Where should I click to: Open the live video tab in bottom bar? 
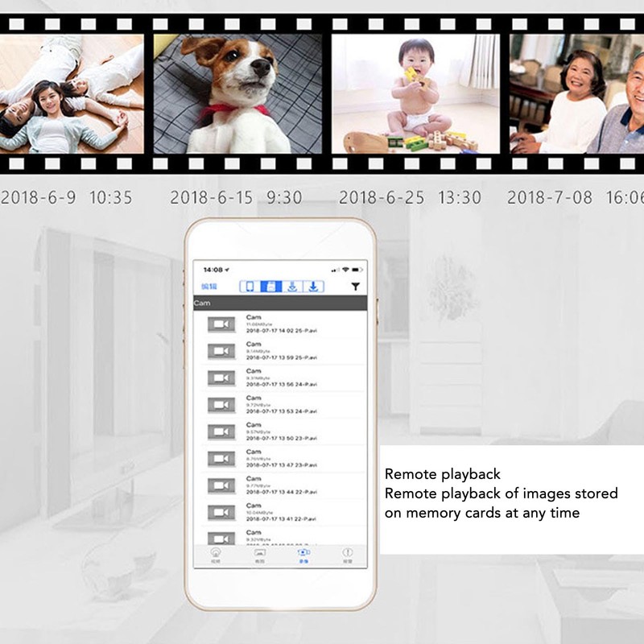point(216,555)
